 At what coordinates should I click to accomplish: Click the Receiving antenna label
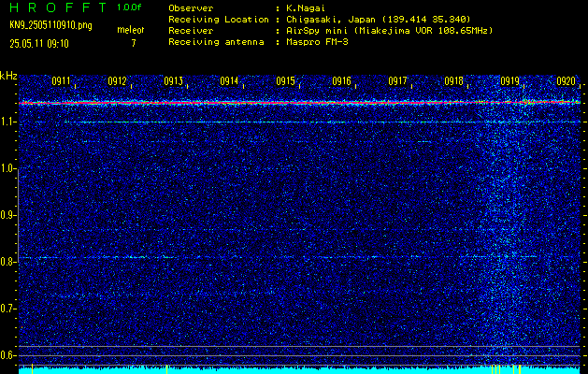pyautogui.click(x=216, y=42)
